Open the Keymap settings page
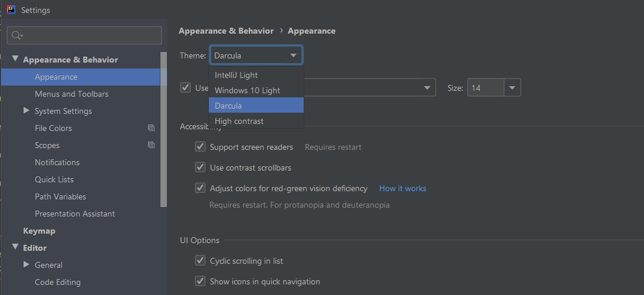Screen dimensions: 644x295 39,231
